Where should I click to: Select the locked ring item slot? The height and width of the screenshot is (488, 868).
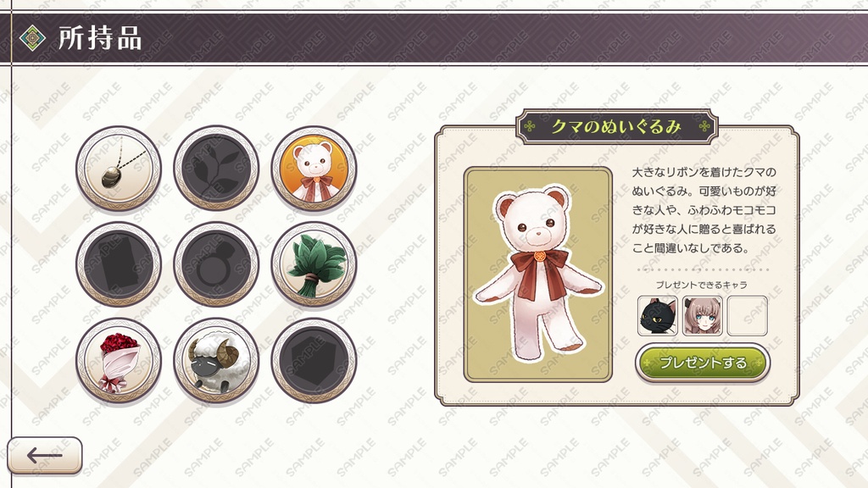(x=216, y=264)
